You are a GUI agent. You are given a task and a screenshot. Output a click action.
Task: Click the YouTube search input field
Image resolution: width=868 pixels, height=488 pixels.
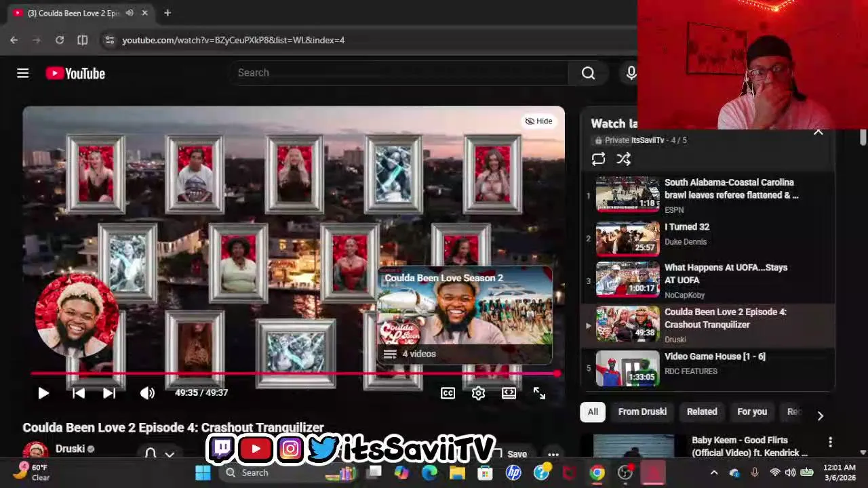coord(400,73)
